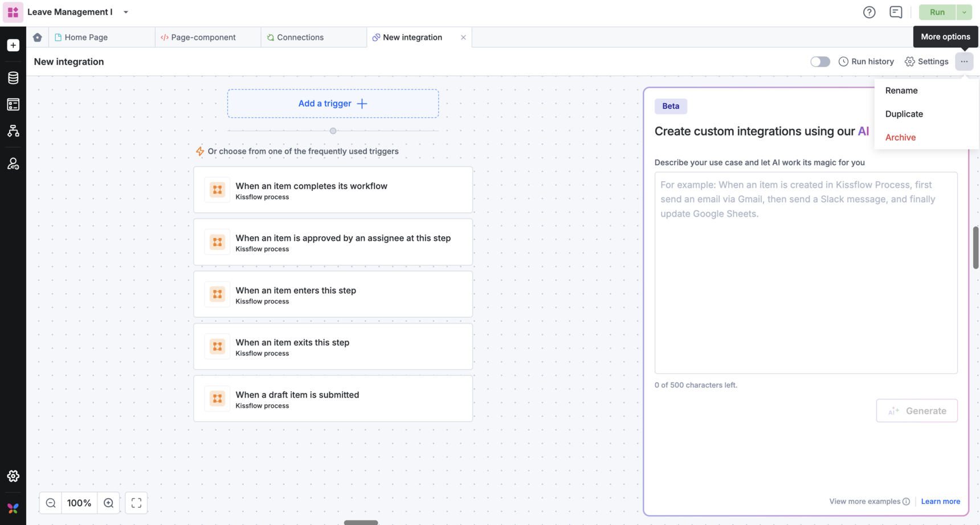Switch to the Connections tab
Image resolution: width=980 pixels, height=525 pixels.
coord(300,37)
